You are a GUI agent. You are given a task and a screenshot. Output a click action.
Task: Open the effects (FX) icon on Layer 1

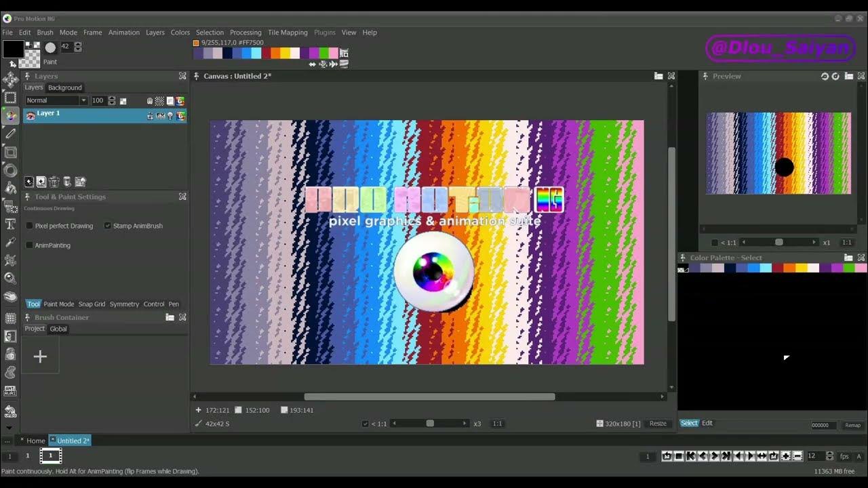[161, 116]
